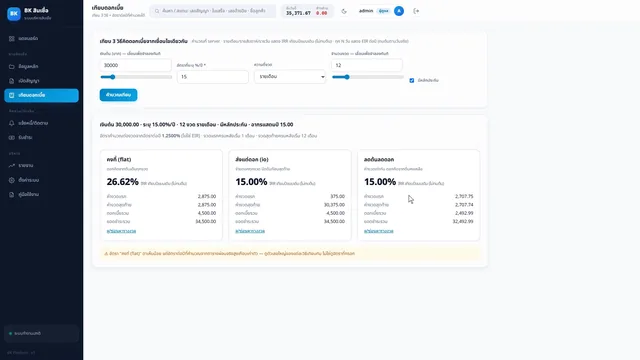Click the first installment value 2,875.00 in flat card
The height and width of the screenshot is (360, 640).
point(207,196)
